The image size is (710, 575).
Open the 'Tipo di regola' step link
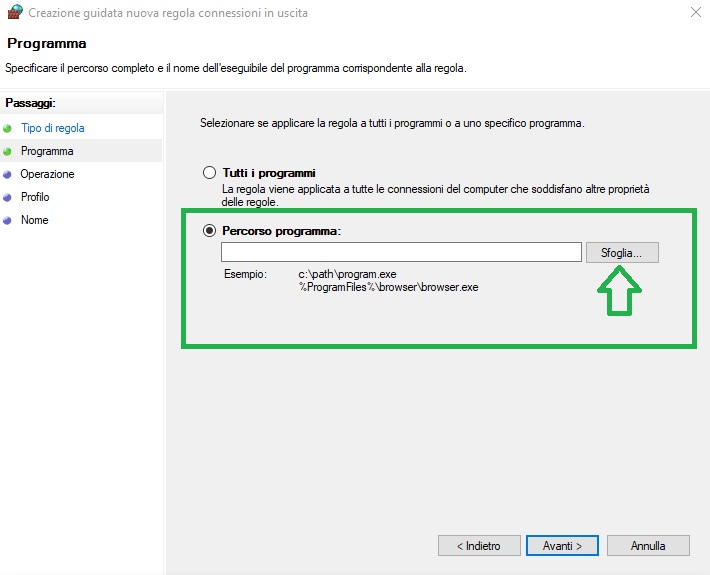click(x=53, y=128)
